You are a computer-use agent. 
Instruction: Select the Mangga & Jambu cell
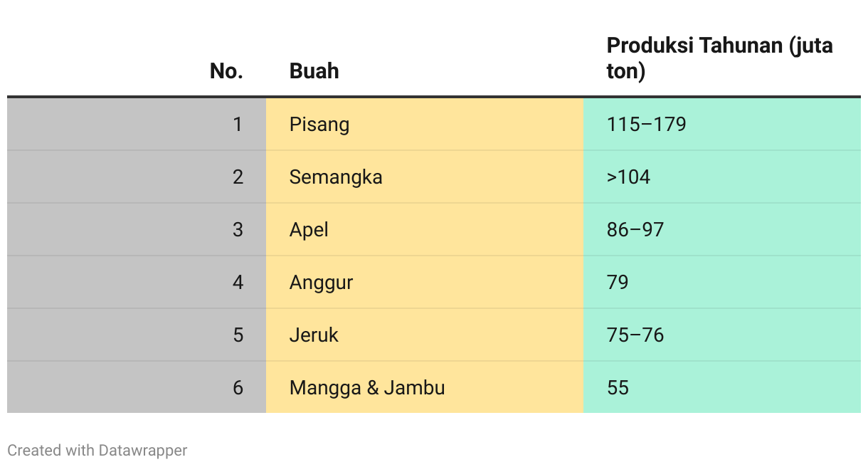425,387
